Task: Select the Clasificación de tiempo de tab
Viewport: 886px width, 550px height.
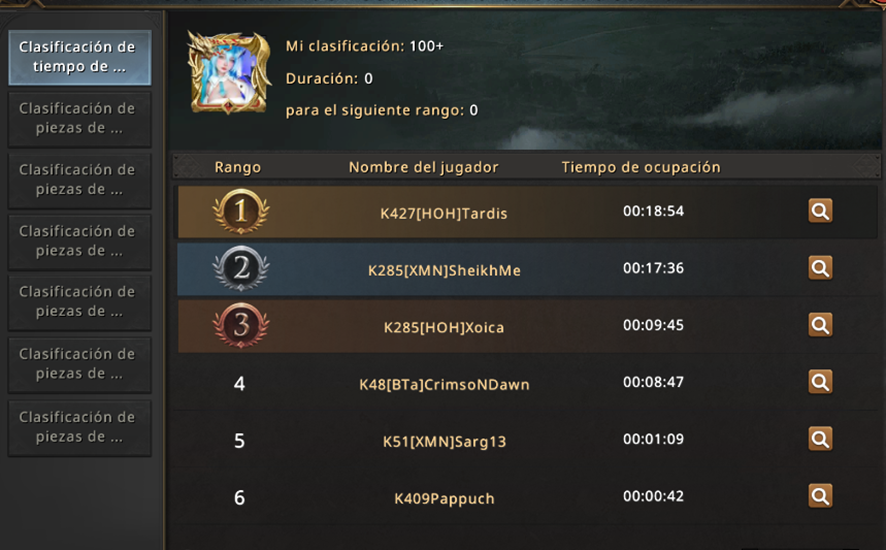Action: pyautogui.click(x=80, y=57)
